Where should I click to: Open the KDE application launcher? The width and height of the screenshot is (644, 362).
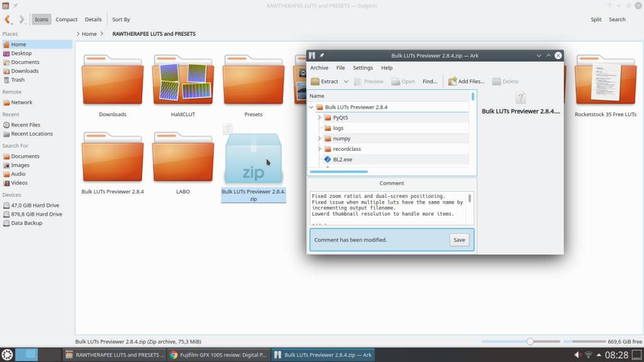(7, 354)
